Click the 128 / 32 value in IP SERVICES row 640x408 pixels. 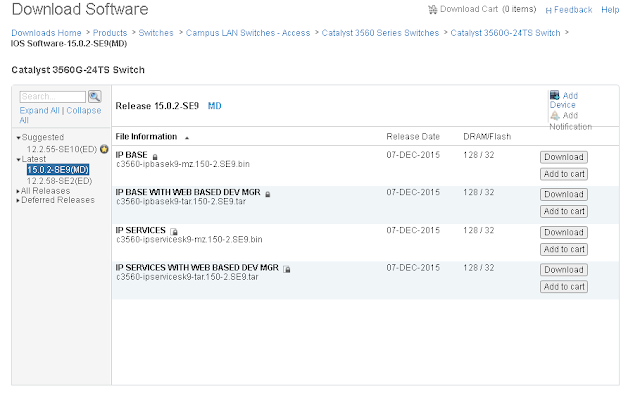[x=479, y=231]
